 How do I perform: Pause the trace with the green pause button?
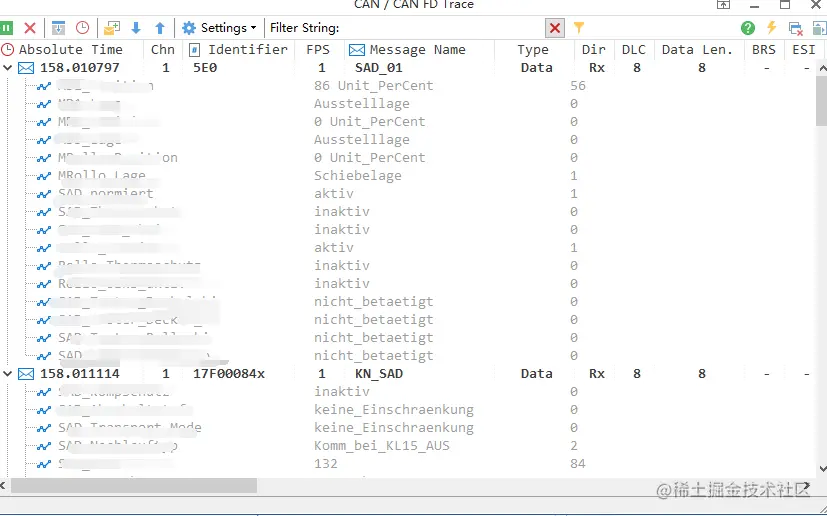pos(6,28)
